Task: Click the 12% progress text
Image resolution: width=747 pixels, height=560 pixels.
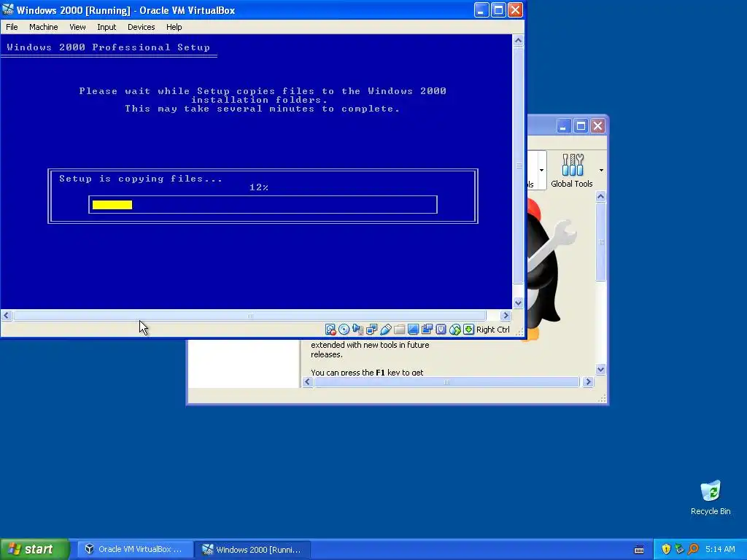Action: (259, 187)
